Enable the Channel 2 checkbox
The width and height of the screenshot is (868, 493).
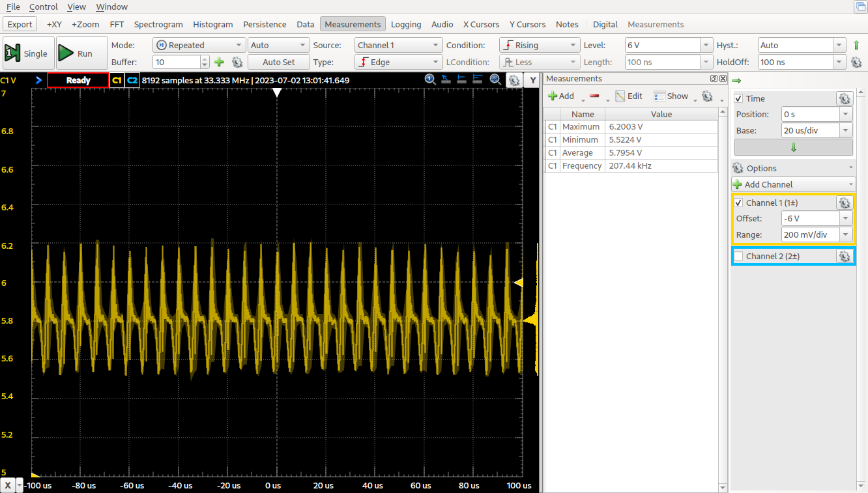click(x=738, y=256)
